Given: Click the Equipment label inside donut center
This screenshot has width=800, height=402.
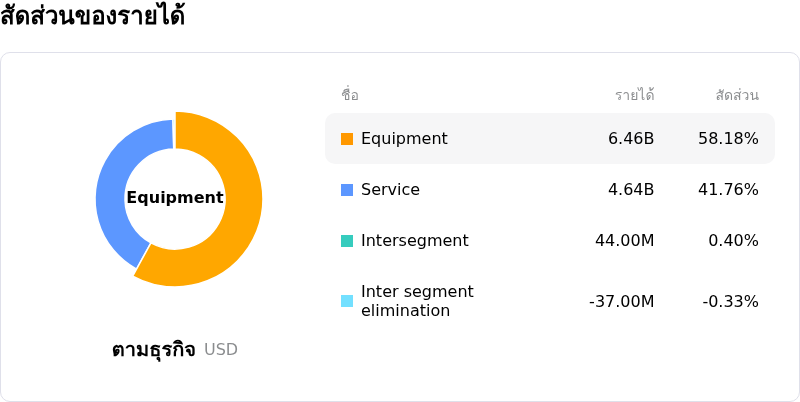Looking at the screenshot, I should [x=175, y=198].
